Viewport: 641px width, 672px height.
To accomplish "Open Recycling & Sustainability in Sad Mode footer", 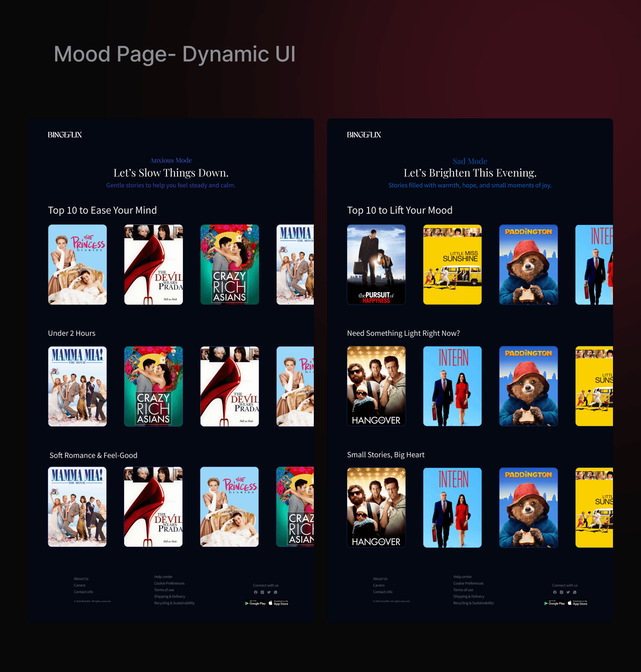I will 474,603.
